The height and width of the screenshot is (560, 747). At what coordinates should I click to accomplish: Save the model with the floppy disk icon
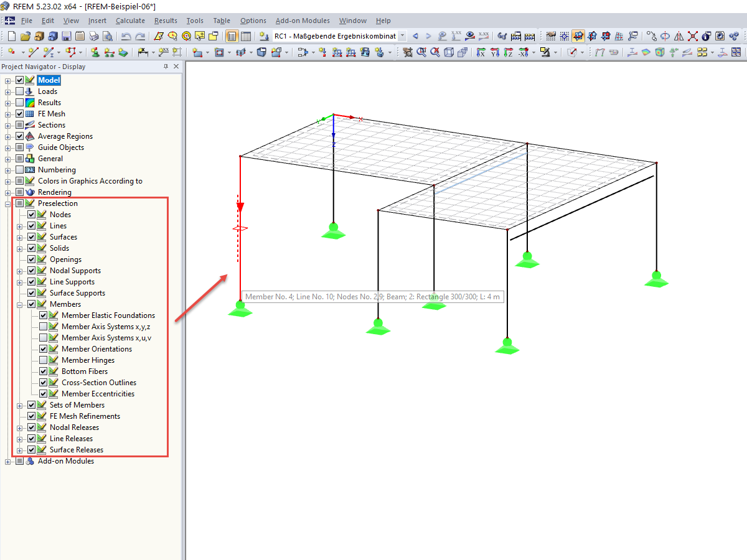[x=67, y=36]
